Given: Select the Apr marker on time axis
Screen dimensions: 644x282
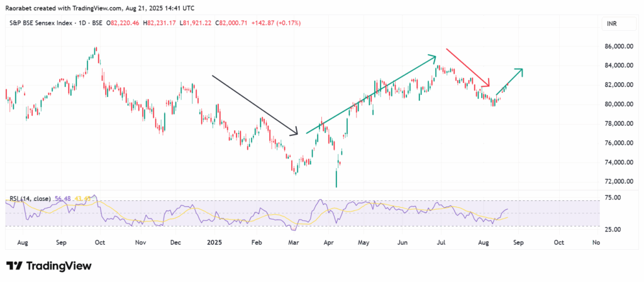Looking at the screenshot, I should point(327,242).
